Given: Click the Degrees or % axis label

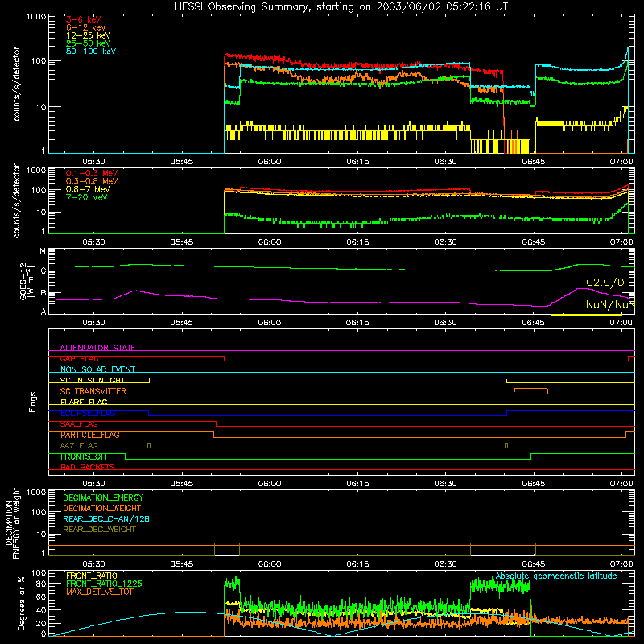Looking at the screenshot, I should pos(21,603).
